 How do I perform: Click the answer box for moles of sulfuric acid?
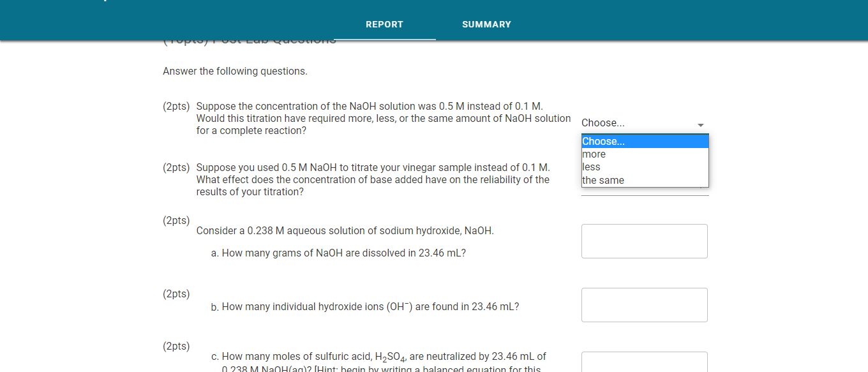tap(644, 364)
